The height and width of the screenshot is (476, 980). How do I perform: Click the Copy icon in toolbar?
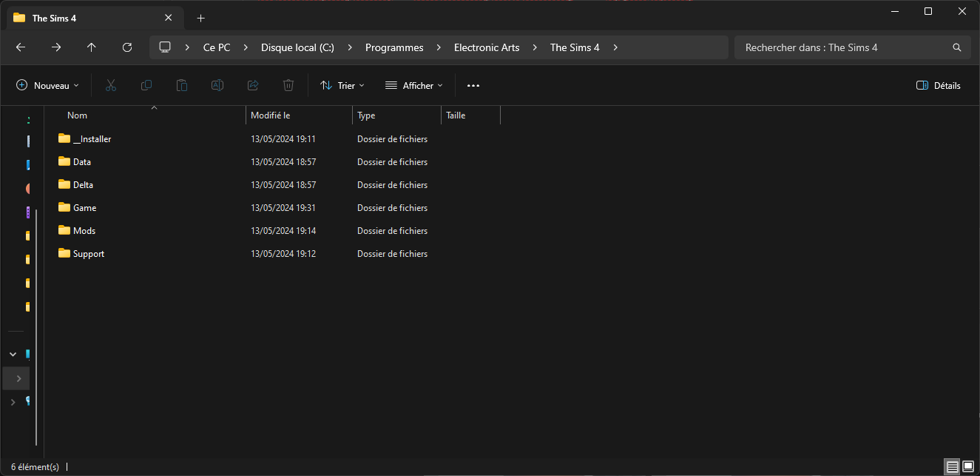[x=146, y=86]
